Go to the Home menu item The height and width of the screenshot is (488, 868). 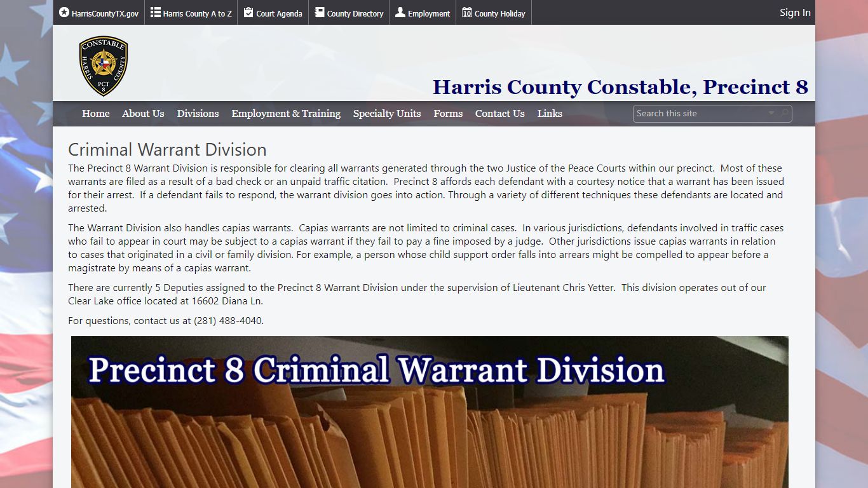tap(96, 114)
